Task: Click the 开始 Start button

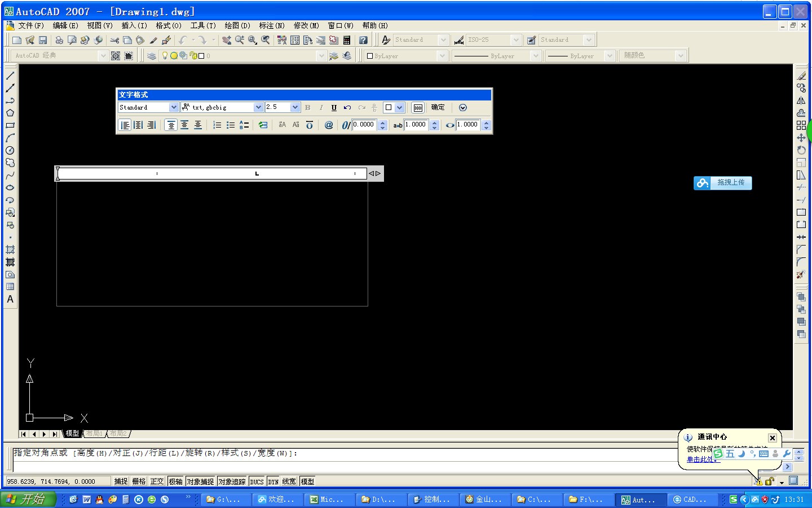Action: click(29, 500)
